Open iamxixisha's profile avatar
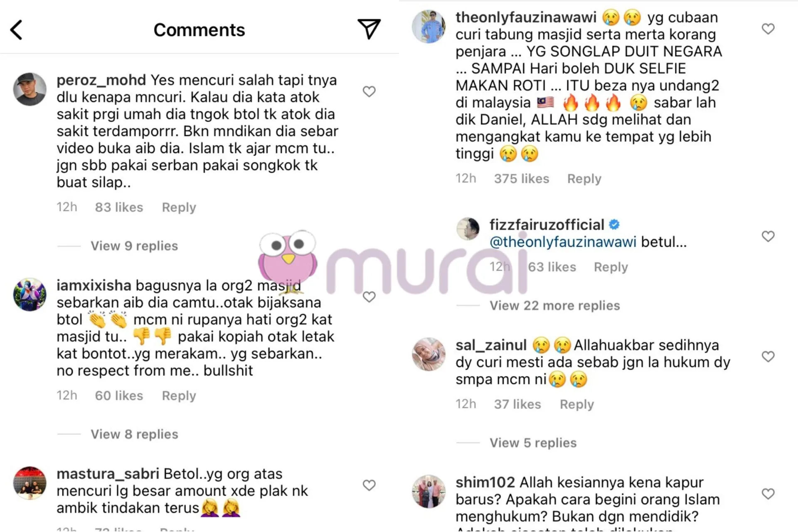 [30, 294]
